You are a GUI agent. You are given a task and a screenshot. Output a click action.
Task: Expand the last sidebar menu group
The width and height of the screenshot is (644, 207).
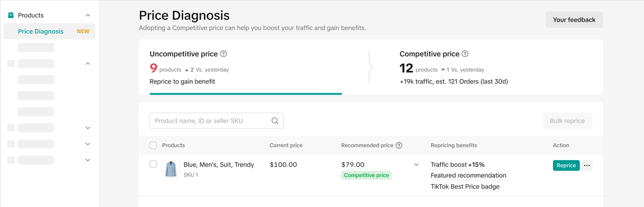pyautogui.click(x=88, y=160)
